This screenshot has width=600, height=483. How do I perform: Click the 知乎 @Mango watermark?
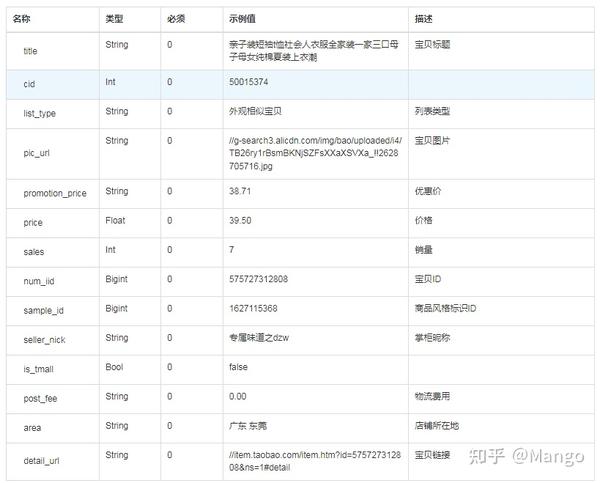[x=527, y=457]
